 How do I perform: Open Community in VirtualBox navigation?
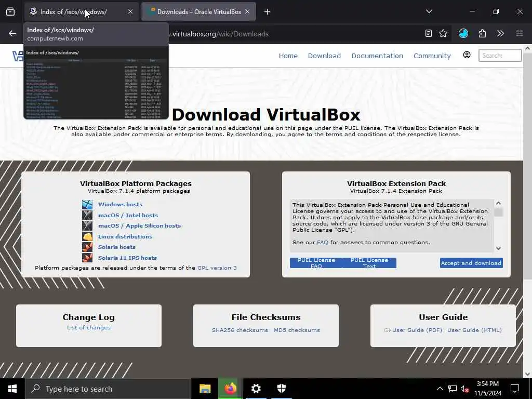[432, 56]
